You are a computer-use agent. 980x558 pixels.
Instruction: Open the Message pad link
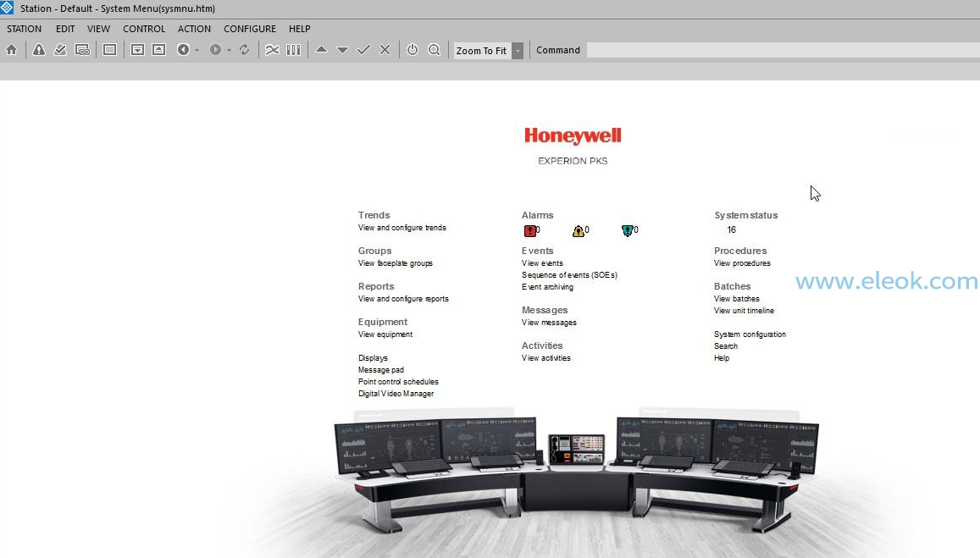click(x=380, y=370)
